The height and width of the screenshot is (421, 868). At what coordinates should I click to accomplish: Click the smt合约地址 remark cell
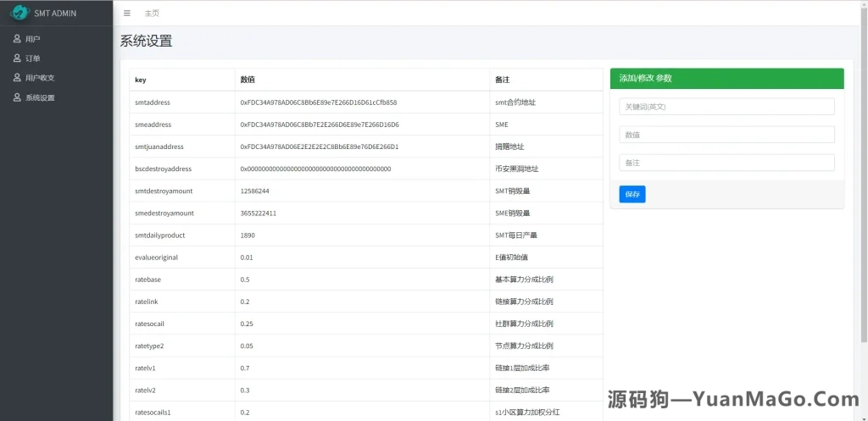click(x=547, y=102)
